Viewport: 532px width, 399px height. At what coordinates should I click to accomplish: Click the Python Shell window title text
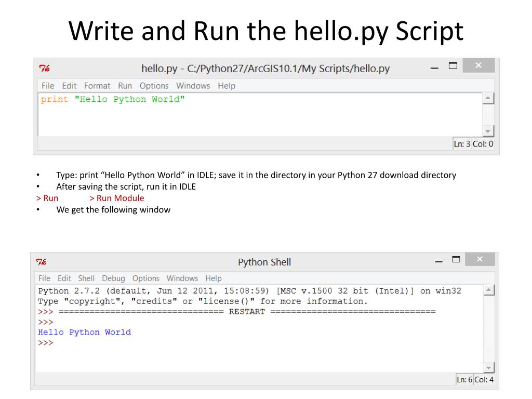point(264,262)
